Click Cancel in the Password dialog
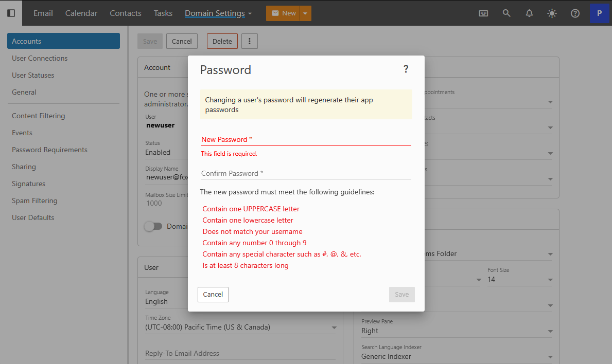The image size is (612, 364). 213,294
